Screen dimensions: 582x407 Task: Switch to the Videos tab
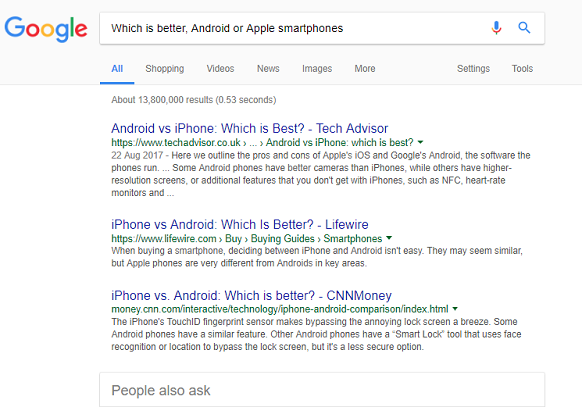pyautogui.click(x=220, y=69)
